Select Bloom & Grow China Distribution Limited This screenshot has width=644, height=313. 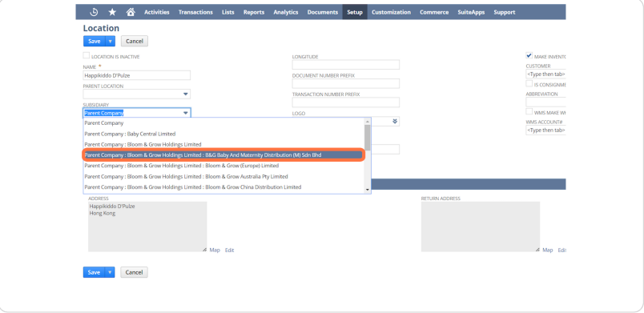tap(223, 187)
